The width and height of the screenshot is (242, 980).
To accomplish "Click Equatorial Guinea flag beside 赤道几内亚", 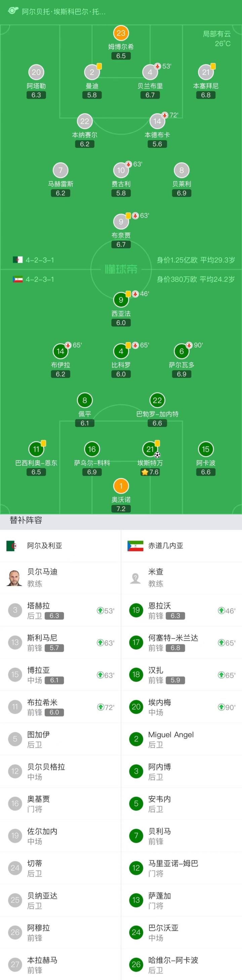I will coord(135,546).
